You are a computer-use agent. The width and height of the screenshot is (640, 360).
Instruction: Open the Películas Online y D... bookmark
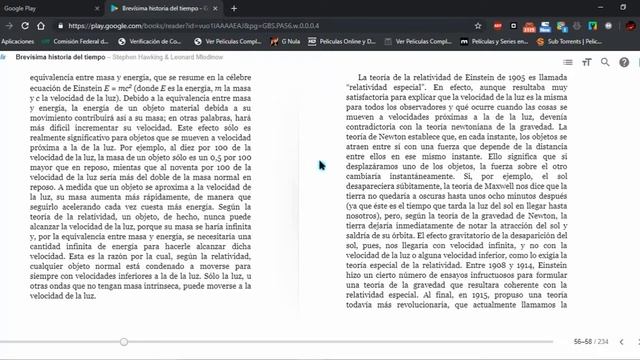[x=342, y=41]
